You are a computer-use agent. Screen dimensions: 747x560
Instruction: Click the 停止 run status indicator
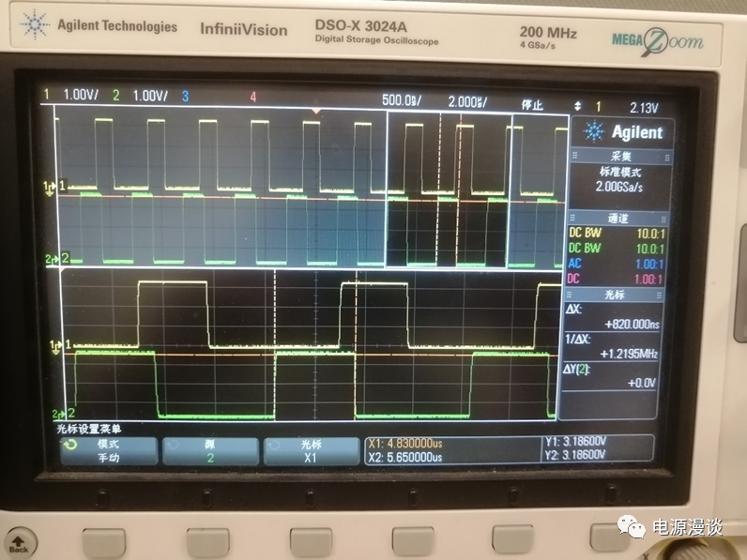[x=533, y=104]
